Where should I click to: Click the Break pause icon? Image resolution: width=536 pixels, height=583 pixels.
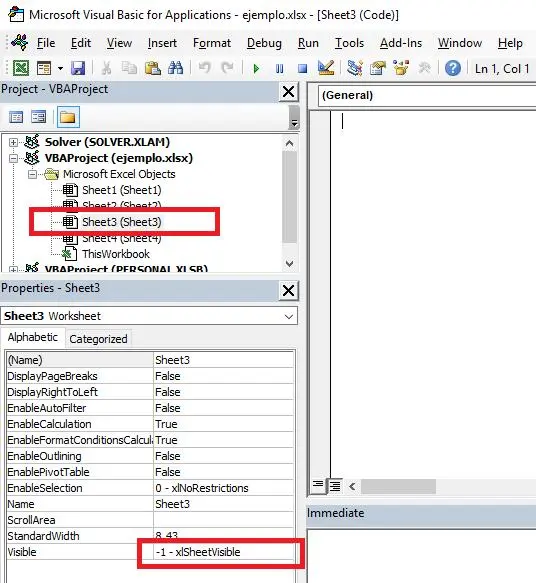pos(280,69)
